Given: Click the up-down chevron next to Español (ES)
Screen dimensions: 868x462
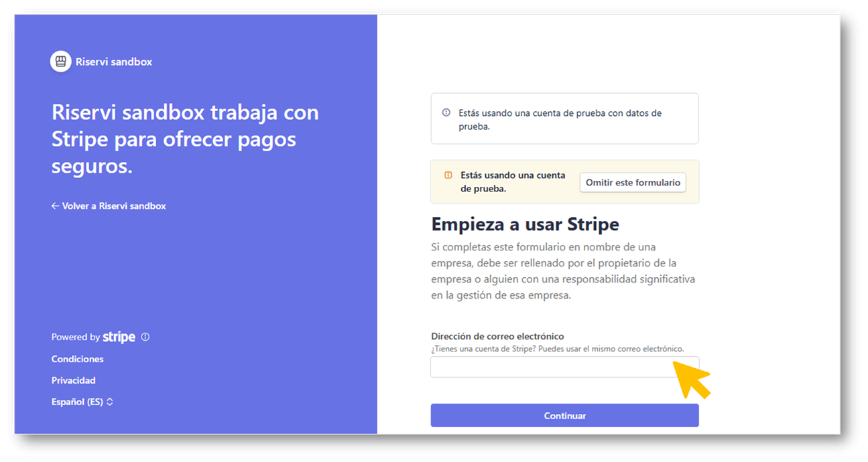Looking at the screenshot, I should 110,402.
